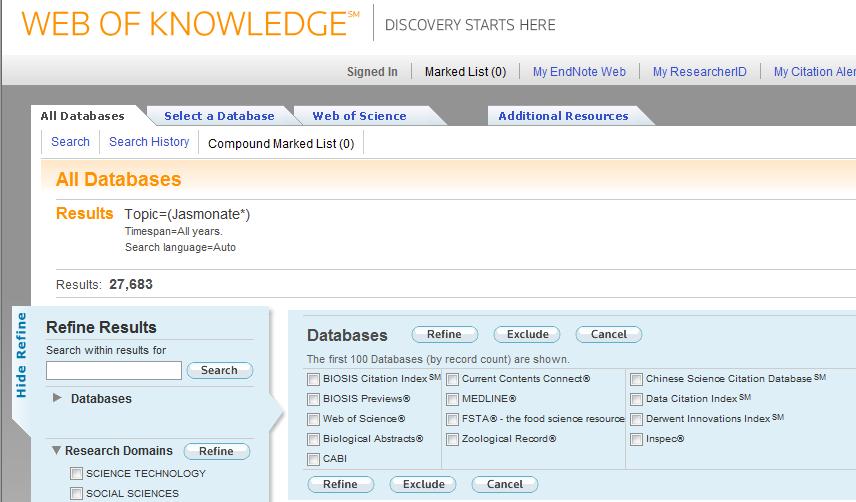
Task: Open Search History sub-tab
Action: (x=149, y=142)
